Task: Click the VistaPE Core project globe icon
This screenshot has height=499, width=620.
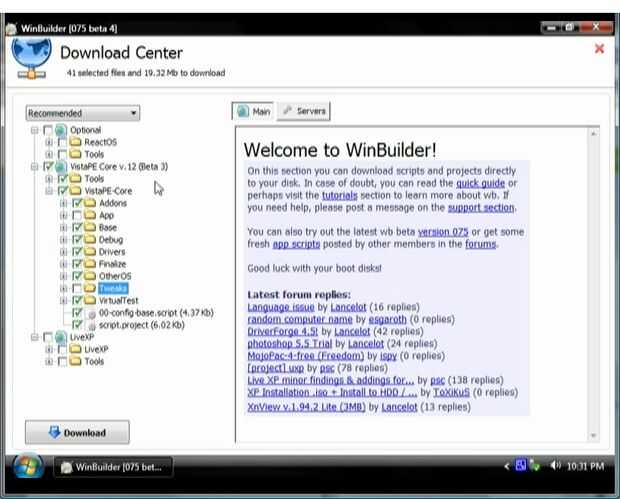Action: [60, 166]
